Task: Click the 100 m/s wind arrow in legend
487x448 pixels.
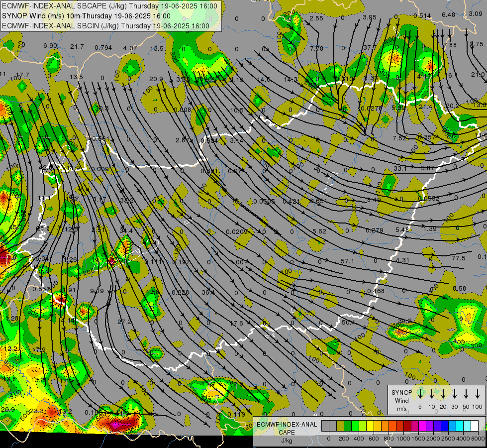Action: coord(478,394)
